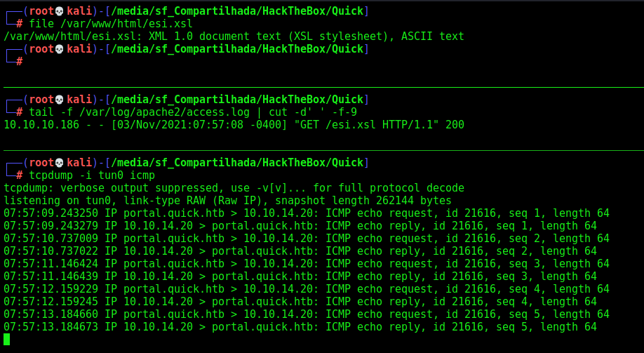The width and height of the screenshot is (644, 353).
Task: Click the divider between top and middle panes
Action: [323, 87]
